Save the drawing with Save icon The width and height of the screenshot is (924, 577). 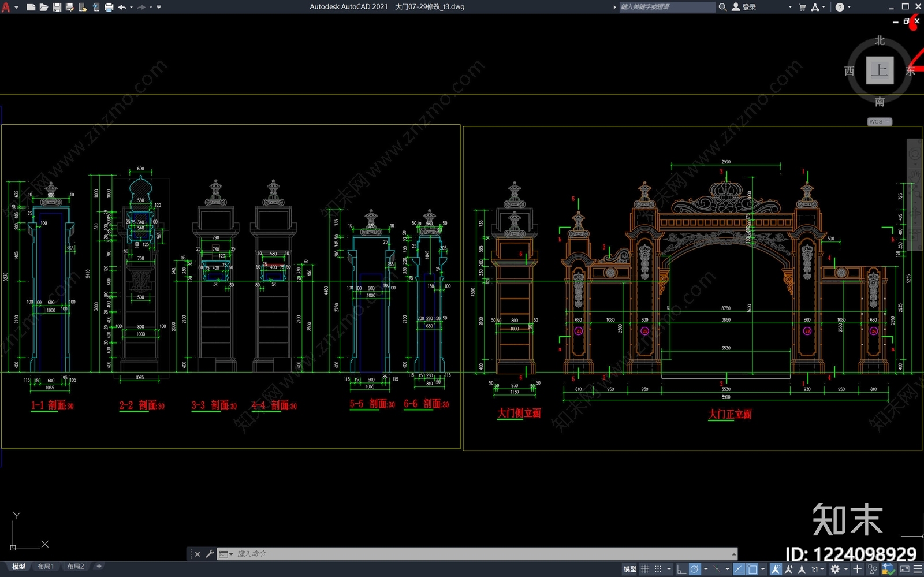click(x=57, y=7)
